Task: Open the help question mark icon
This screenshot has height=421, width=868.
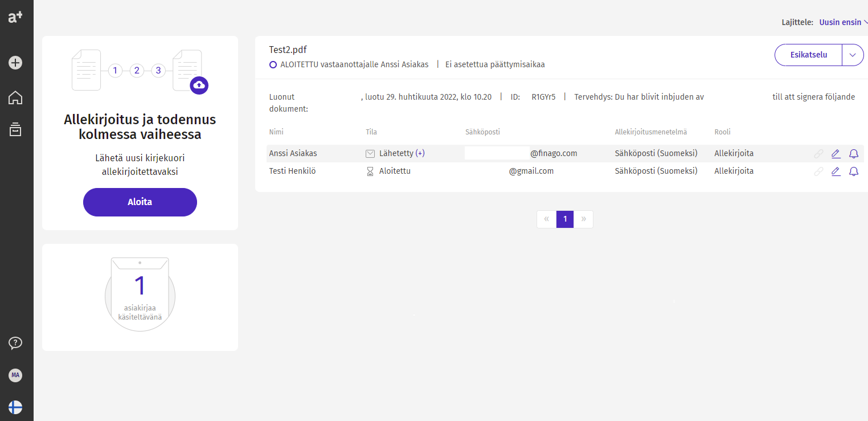Action: pos(15,342)
